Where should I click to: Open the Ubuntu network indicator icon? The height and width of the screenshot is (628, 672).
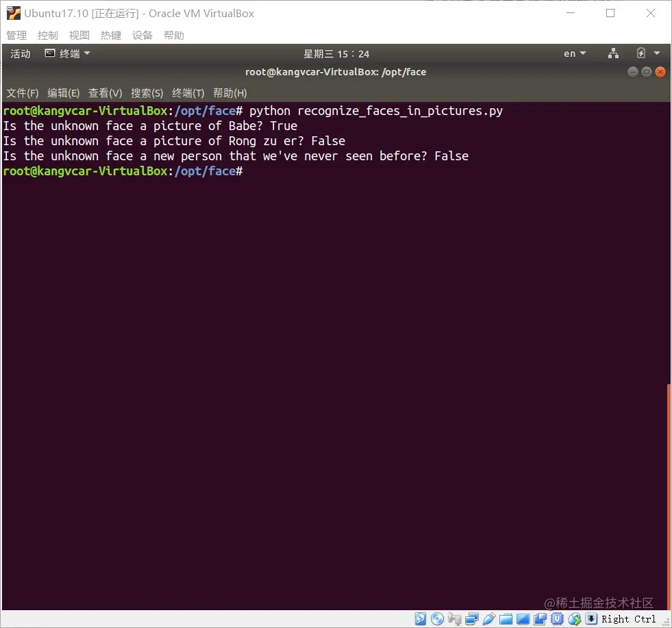click(x=613, y=53)
